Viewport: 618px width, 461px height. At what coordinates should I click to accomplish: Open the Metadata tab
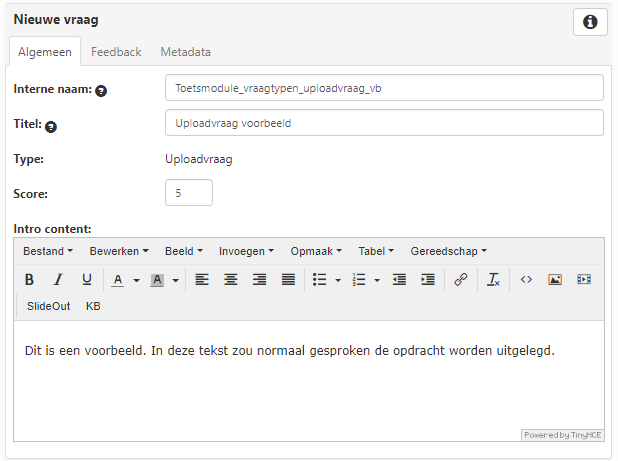point(185,52)
